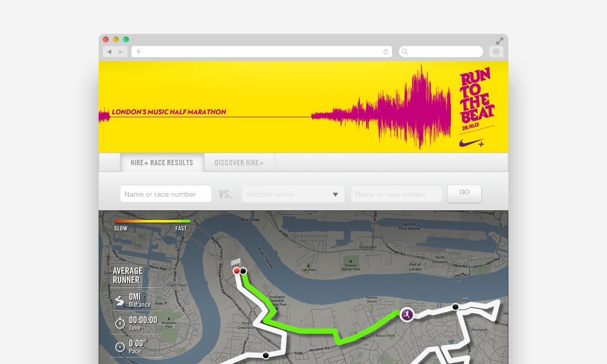
Task: Select the NIKE+ RACE RESULTS tab
Action: 162,162
